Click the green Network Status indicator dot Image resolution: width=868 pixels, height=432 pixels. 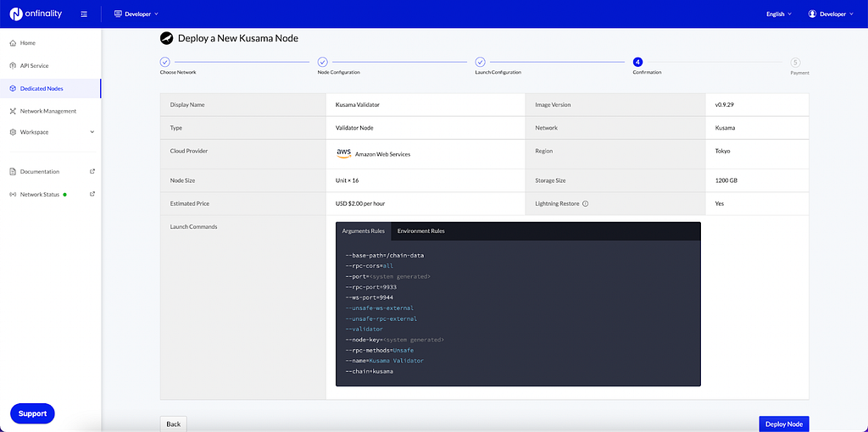(64, 194)
